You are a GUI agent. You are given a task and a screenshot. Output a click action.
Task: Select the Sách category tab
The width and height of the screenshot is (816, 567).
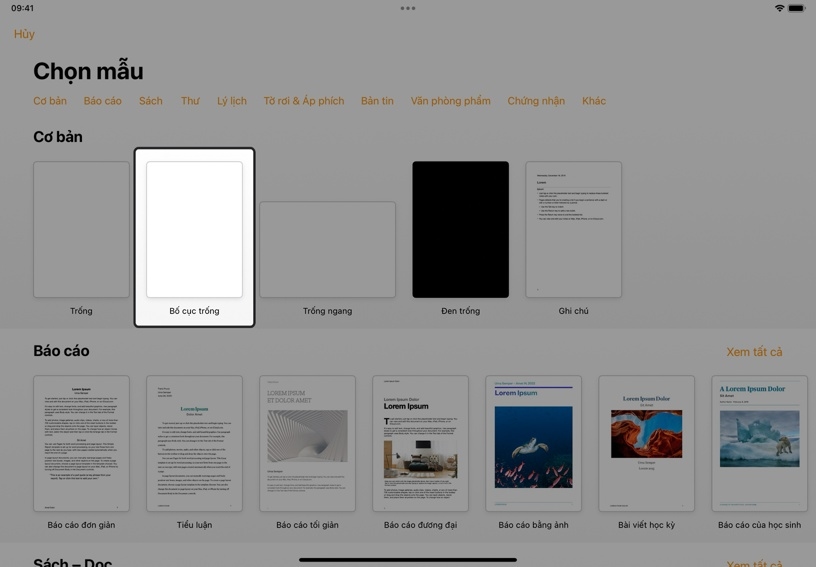(151, 101)
